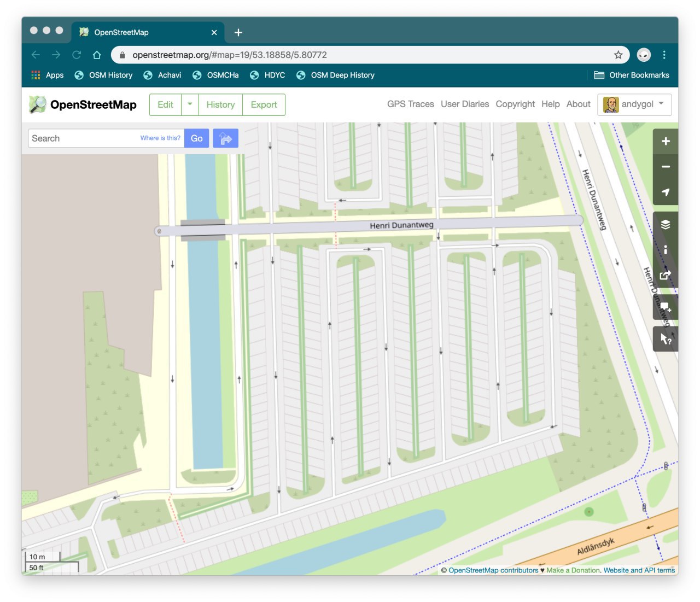Show my location using the arrow control
700x602 pixels.
[666, 192]
